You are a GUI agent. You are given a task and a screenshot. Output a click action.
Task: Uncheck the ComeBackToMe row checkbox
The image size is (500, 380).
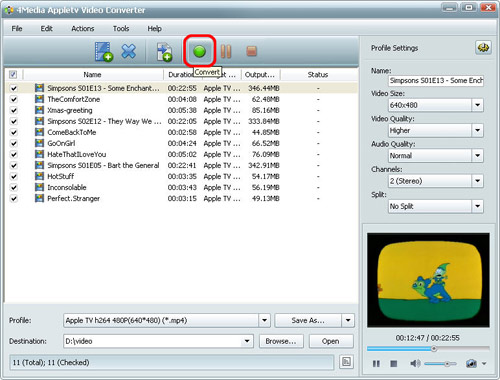click(x=14, y=132)
